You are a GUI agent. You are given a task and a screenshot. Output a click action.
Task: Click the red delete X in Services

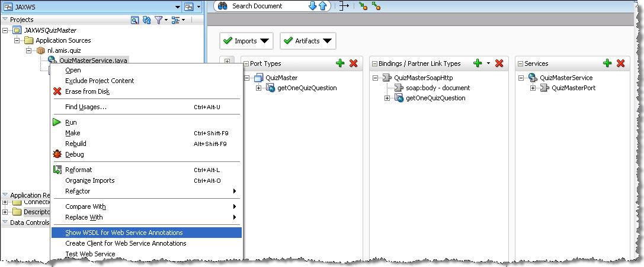tap(621, 63)
